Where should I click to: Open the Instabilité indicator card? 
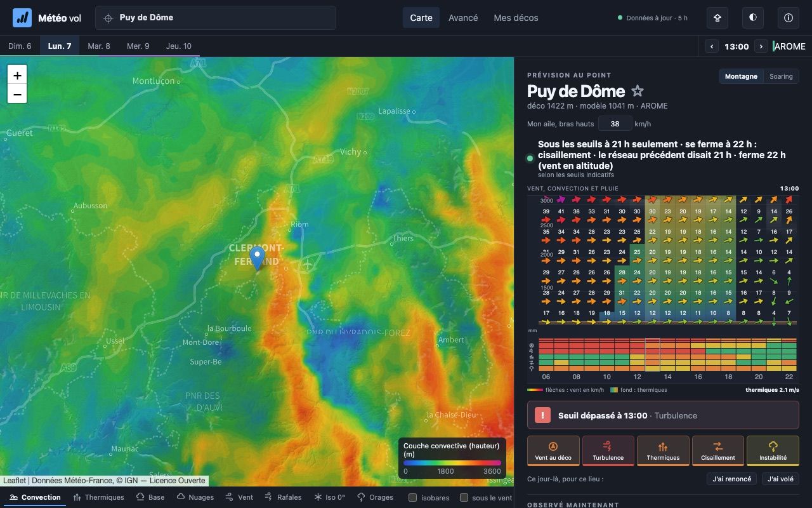[x=773, y=451]
